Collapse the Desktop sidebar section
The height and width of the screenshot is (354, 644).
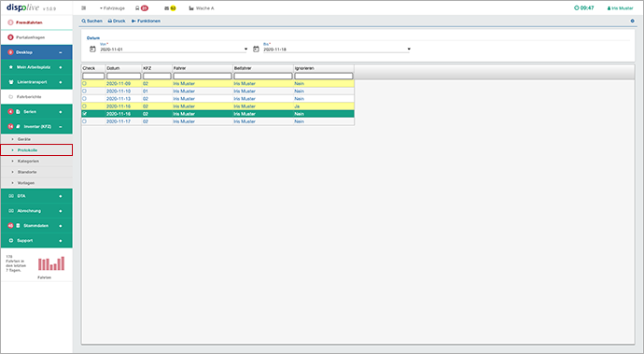coord(61,52)
